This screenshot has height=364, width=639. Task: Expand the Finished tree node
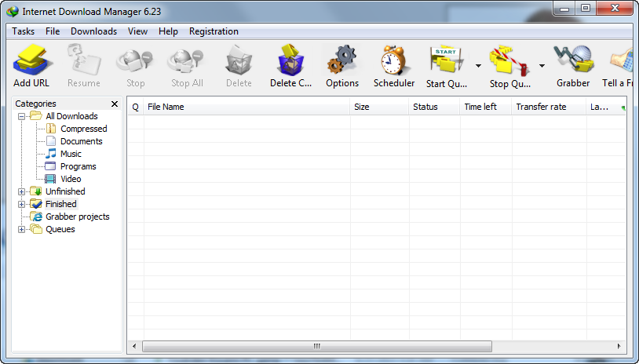[22, 205]
